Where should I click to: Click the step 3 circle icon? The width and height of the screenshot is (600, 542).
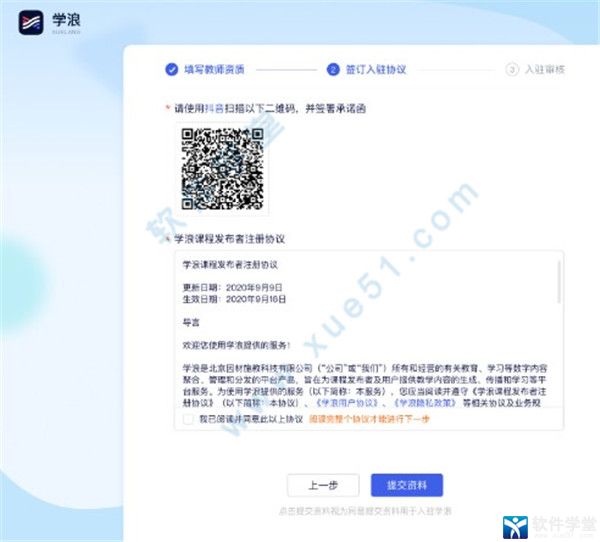click(x=512, y=69)
